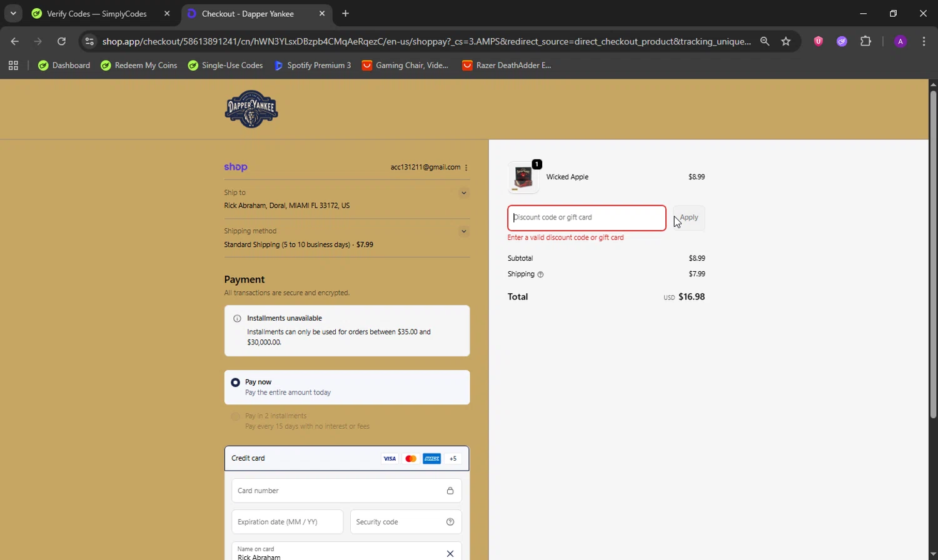Open the Dashboard bookmark
Viewport: 938px width, 560px height.
tap(64, 65)
